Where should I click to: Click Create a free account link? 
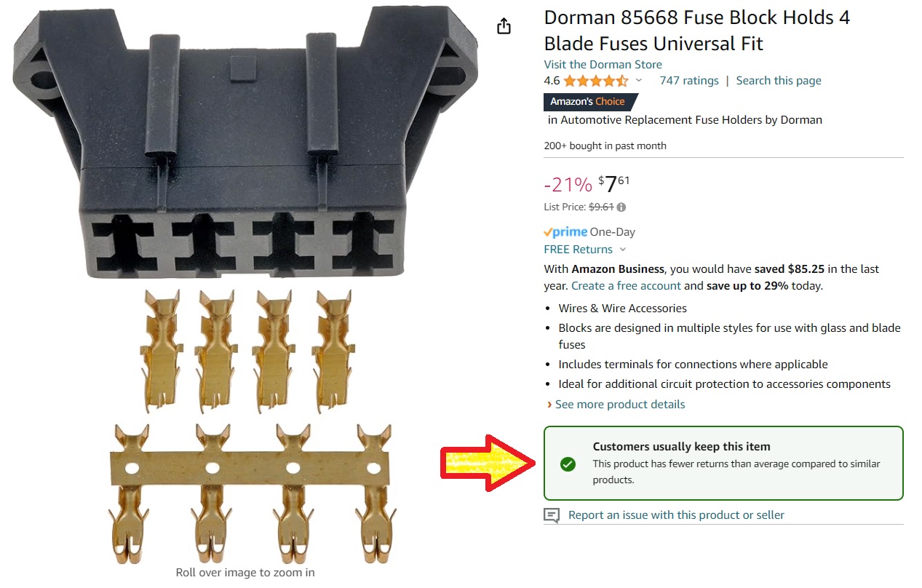click(x=627, y=286)
